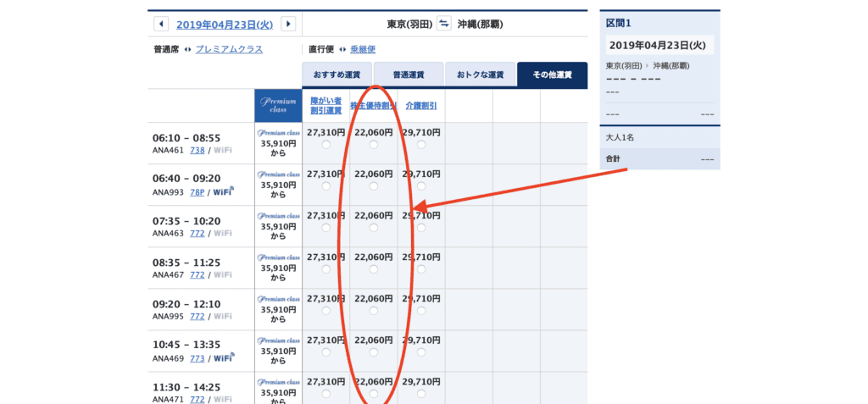Select 29,710円 fare for ANA469 flight
This screenshot has height=404, width=868.
point(421,352)
